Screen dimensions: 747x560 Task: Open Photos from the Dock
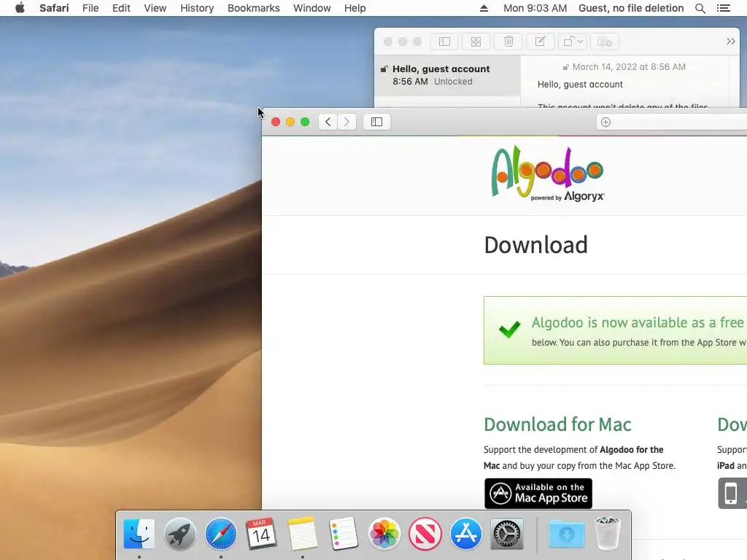point(384,534)
